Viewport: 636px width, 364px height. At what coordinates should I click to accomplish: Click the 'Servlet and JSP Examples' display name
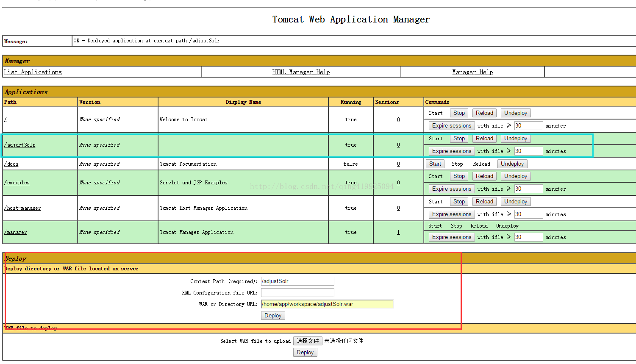click(x=194, y=183)
